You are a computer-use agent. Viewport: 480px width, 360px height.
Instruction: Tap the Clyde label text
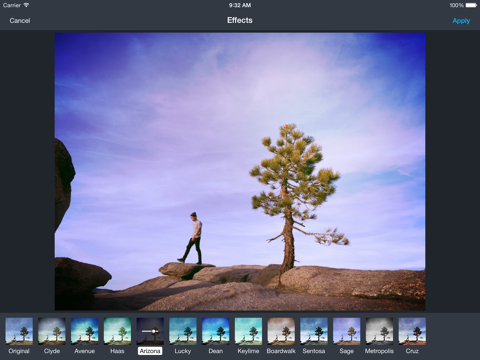tap(52, 351)
